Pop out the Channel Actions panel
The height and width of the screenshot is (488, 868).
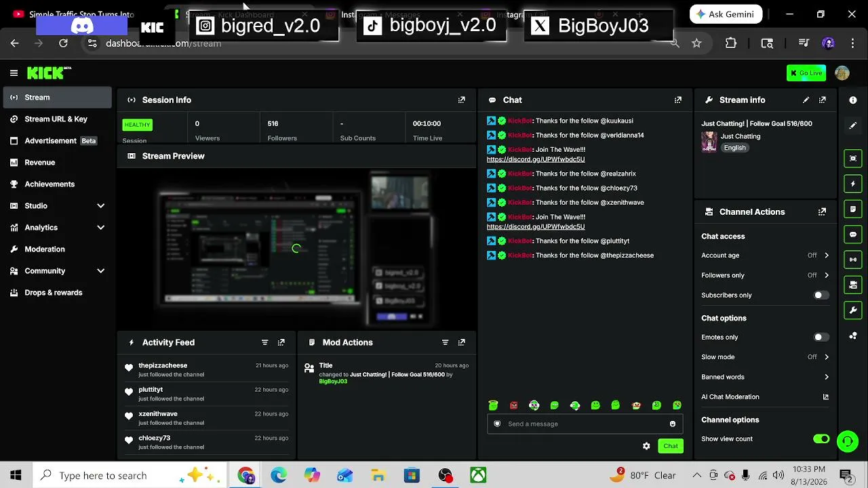(x=823, y=211)
